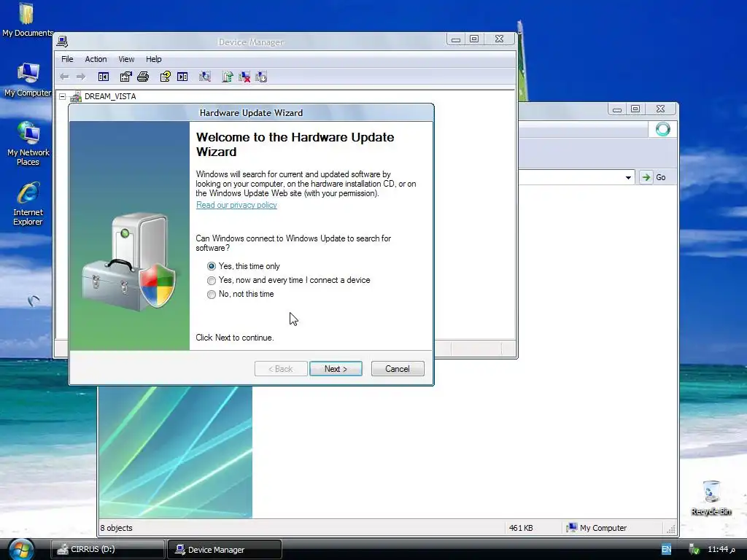The width and height of the screenshot is (747, 560).
Task: Click DREAM_VISTA tree label
Action: pyautogui.click(x=110, y=97)
